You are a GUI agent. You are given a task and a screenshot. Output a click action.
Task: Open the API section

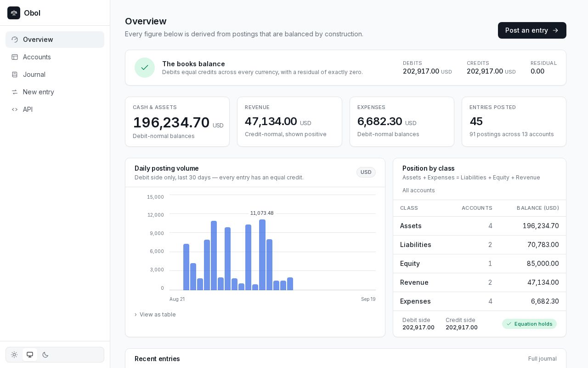click(x=55, y=109)
